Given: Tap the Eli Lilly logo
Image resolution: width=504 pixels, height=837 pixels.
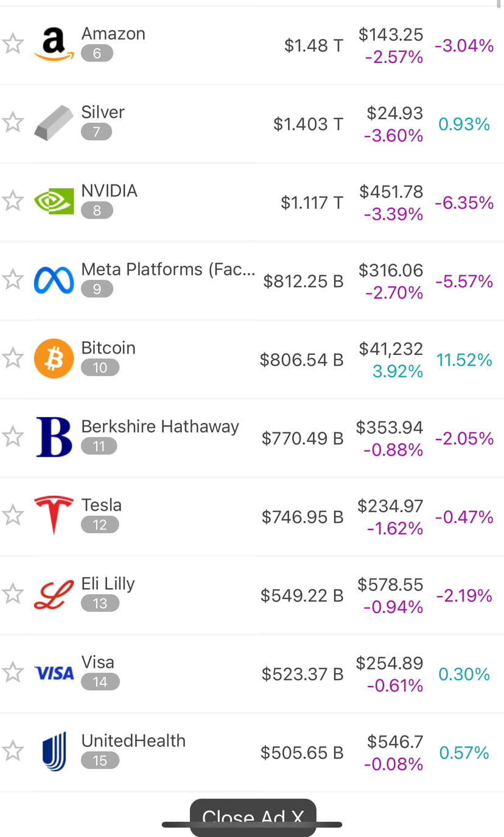Looking at the screenshot, I should point(54,595).
